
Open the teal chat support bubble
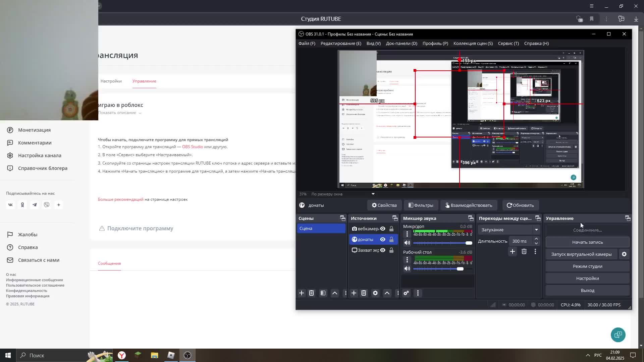[x=618, y=335]
